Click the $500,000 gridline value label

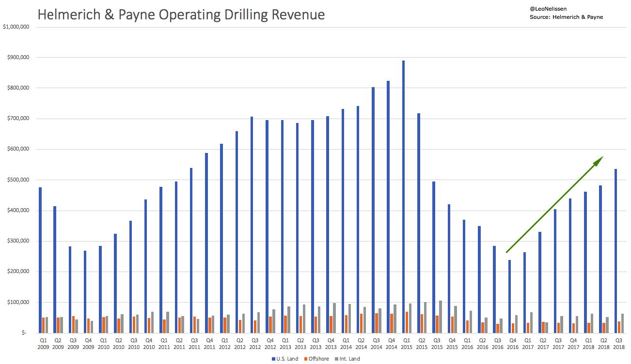click(18, 179)
